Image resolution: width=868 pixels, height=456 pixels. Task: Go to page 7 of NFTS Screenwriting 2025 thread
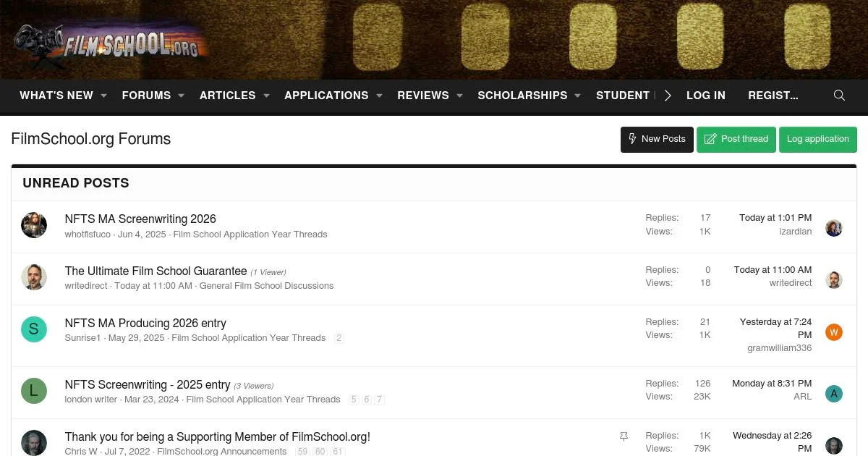[380, 400]
